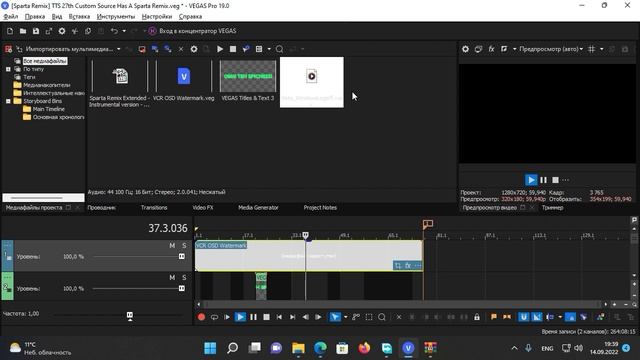
Task: Toggle the lock envelopes padlock icon
Action: pos(477,317)
